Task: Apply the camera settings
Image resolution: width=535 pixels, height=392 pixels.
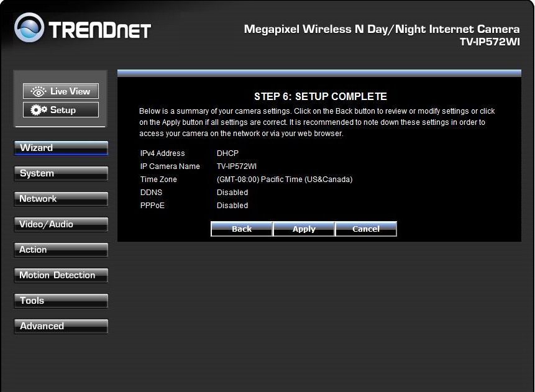Action: [x=304, y=229]
